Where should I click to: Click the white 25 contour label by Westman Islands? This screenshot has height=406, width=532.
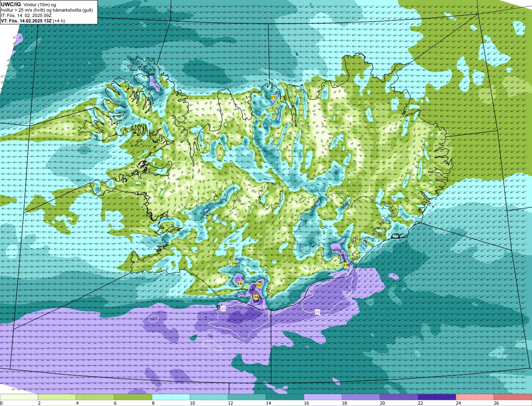pyautogui.click(x=223, y=309)
